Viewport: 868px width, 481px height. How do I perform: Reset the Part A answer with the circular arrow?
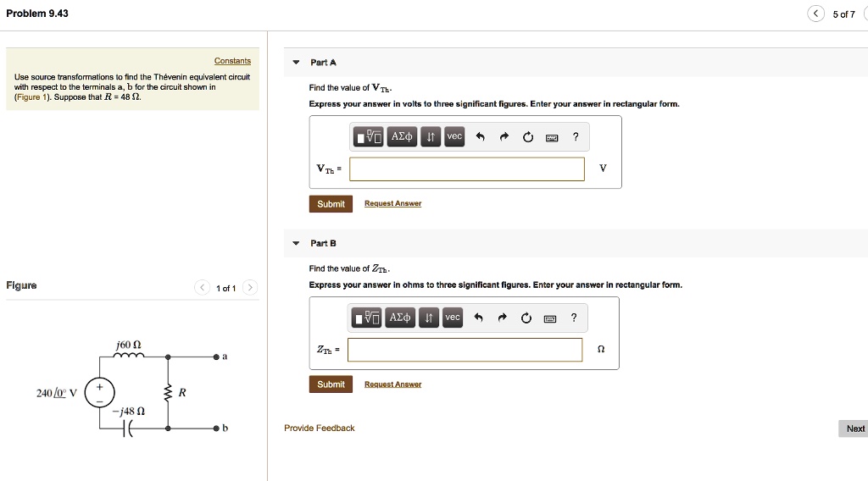click(x=528, y=137)
